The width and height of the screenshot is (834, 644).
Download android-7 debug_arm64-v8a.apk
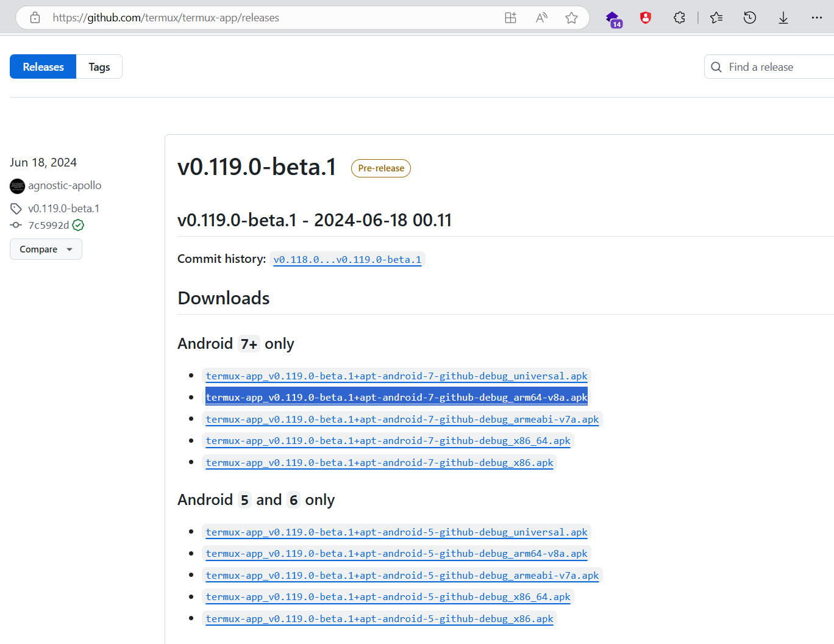click(396, 398)
